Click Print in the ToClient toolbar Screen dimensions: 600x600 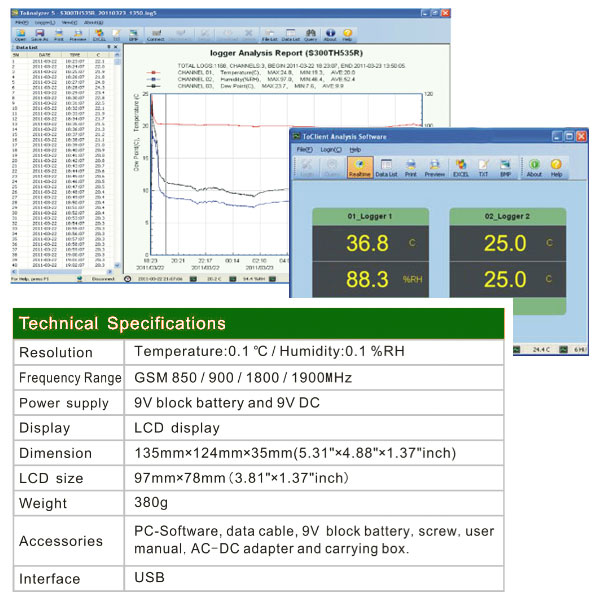(x=411, y=167)
